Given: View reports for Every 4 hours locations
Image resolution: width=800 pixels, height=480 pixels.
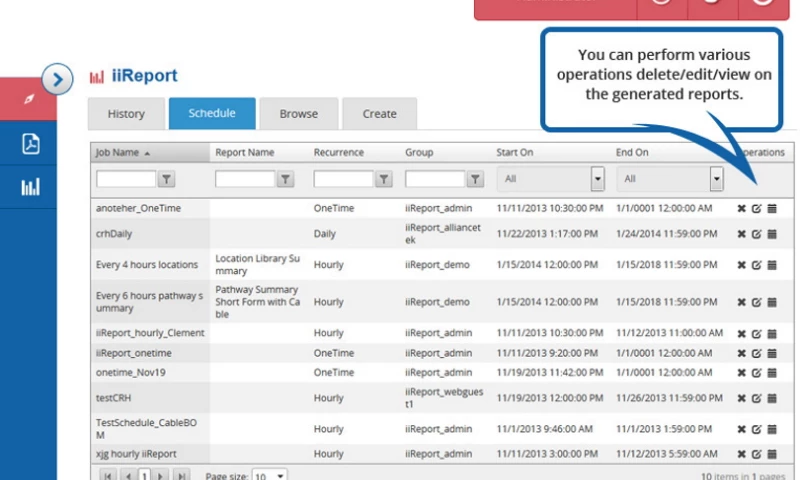Looking at the screenshot, I should (x=772, y=265).
